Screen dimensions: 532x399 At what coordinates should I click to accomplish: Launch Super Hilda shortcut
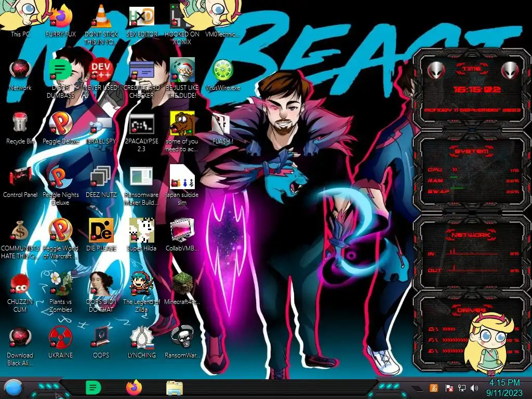coord(141,235)
